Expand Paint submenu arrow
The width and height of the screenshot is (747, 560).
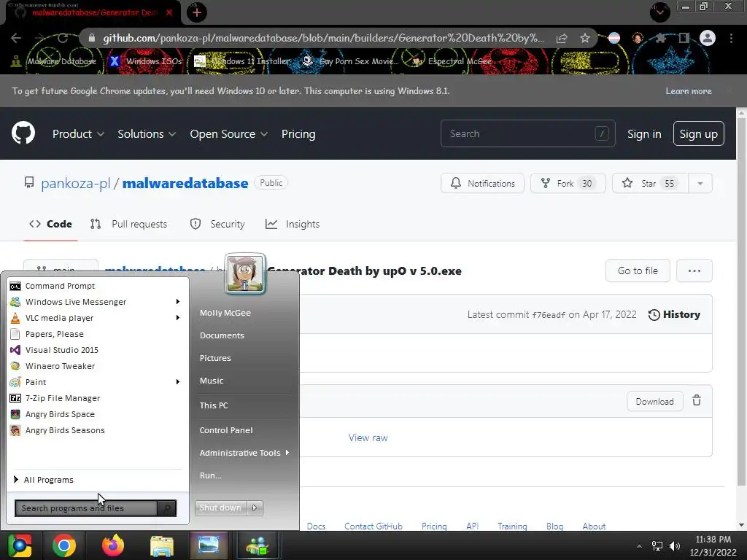pos(178,382)
